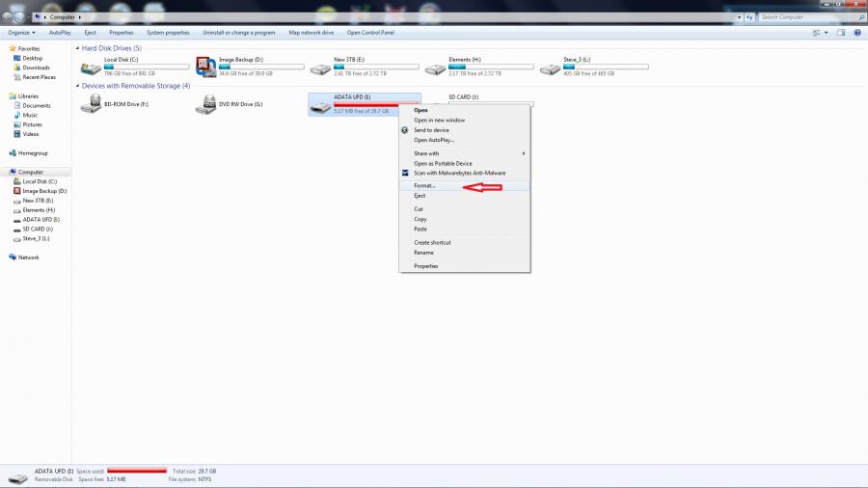
Task: Collapse Devices with Removable Storage group
Action: 77,86
